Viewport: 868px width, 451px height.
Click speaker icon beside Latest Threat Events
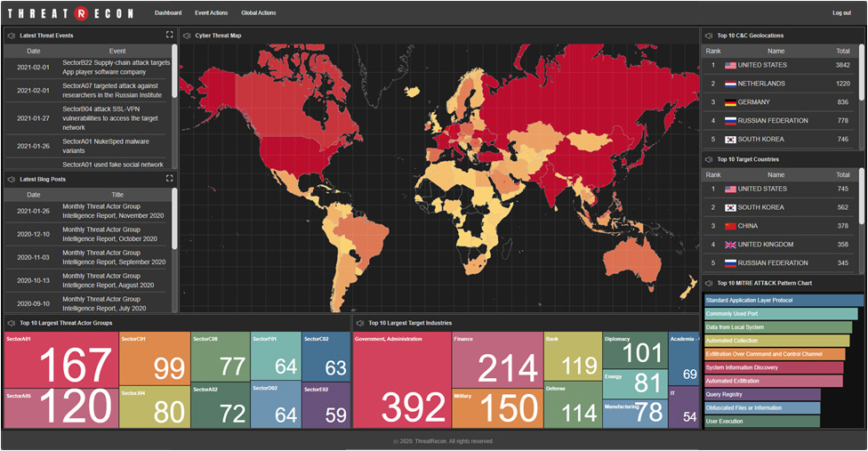click(11, 36)
